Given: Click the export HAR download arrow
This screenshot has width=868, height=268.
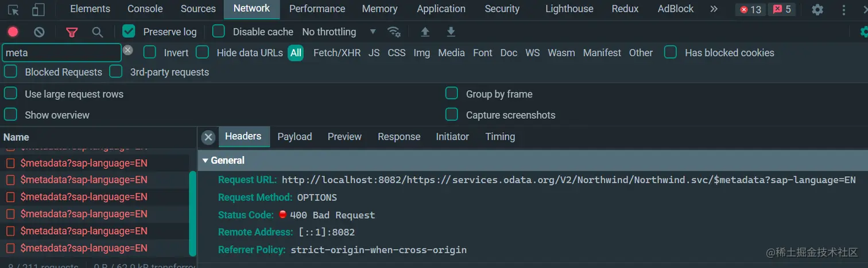Looking at the screenshot, I should point(451,32).
